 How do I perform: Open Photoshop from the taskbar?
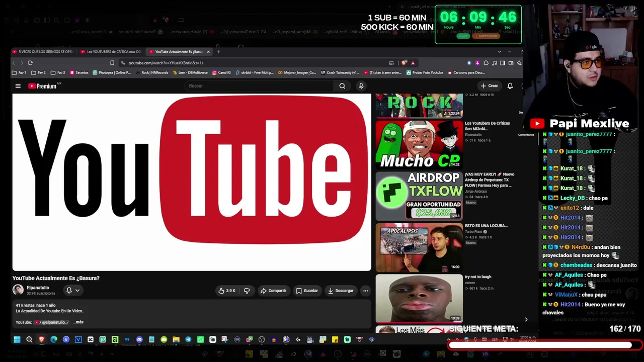click(x=127, y=340)
